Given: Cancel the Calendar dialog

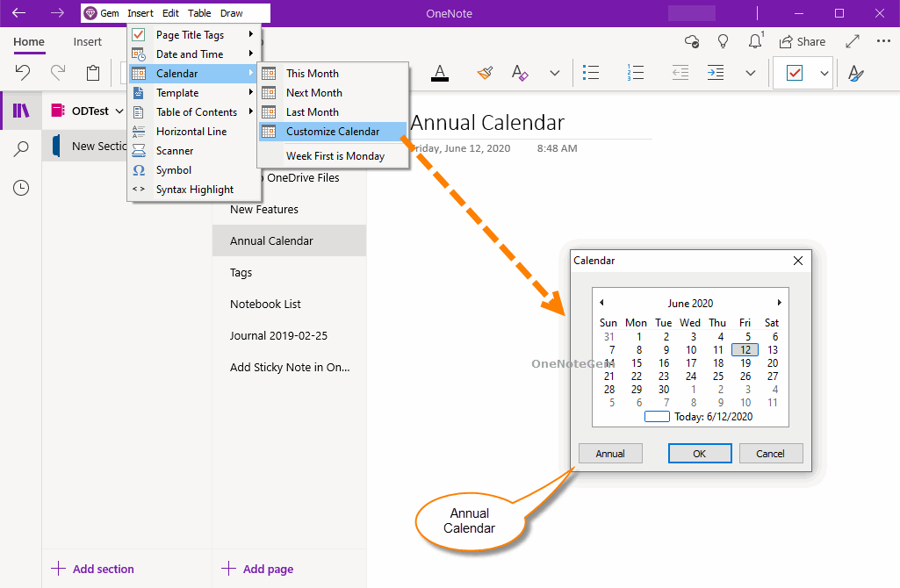Looking at the screenshot, I should point(770,453).
